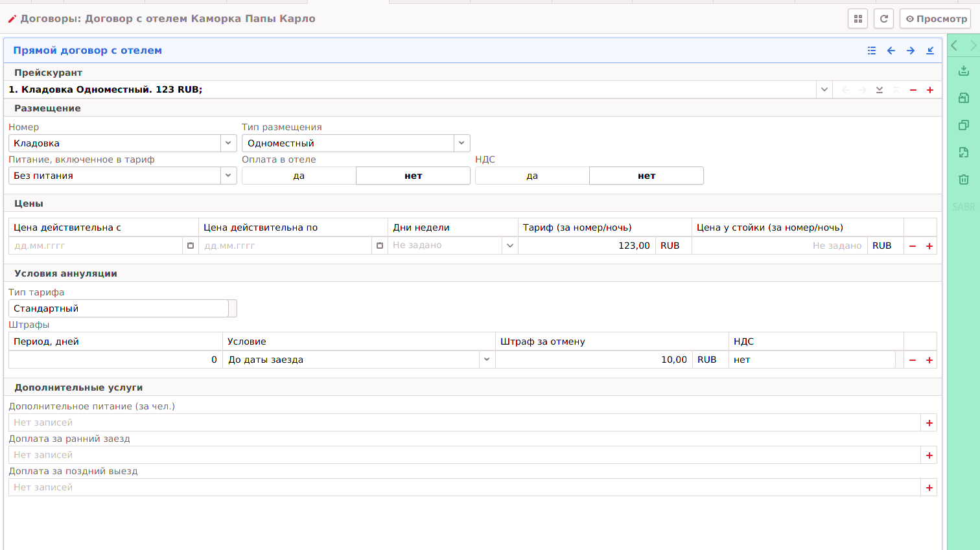Click the green copy/duplicate icon in sidebar
Image resolution: width=980 pixels, height=550 pixels.
point(964,125)
